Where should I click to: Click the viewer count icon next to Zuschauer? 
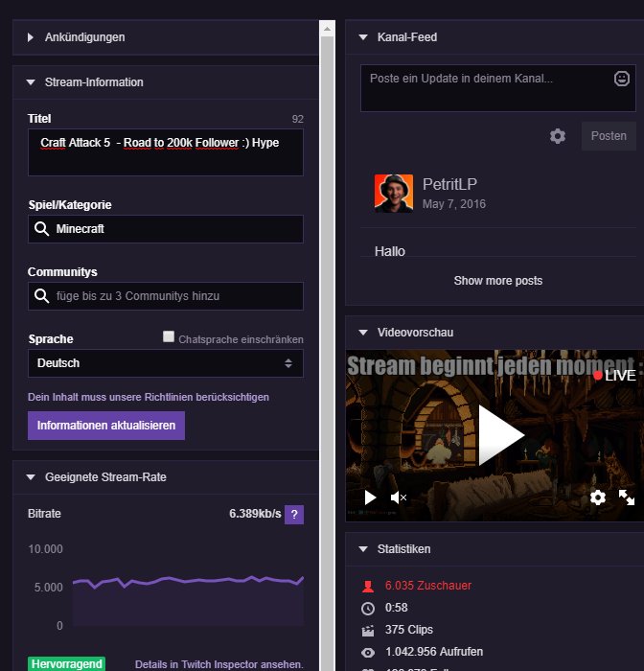click(368, 587)
